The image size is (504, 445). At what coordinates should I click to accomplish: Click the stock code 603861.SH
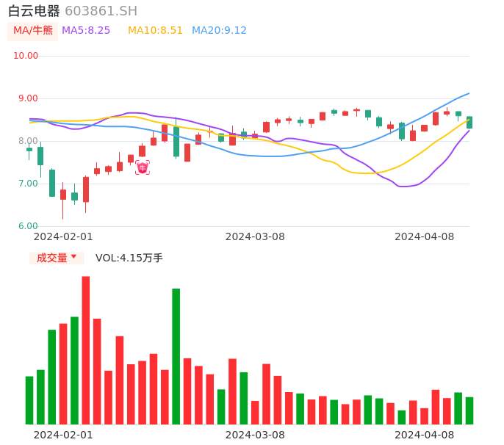click(101, 11)
